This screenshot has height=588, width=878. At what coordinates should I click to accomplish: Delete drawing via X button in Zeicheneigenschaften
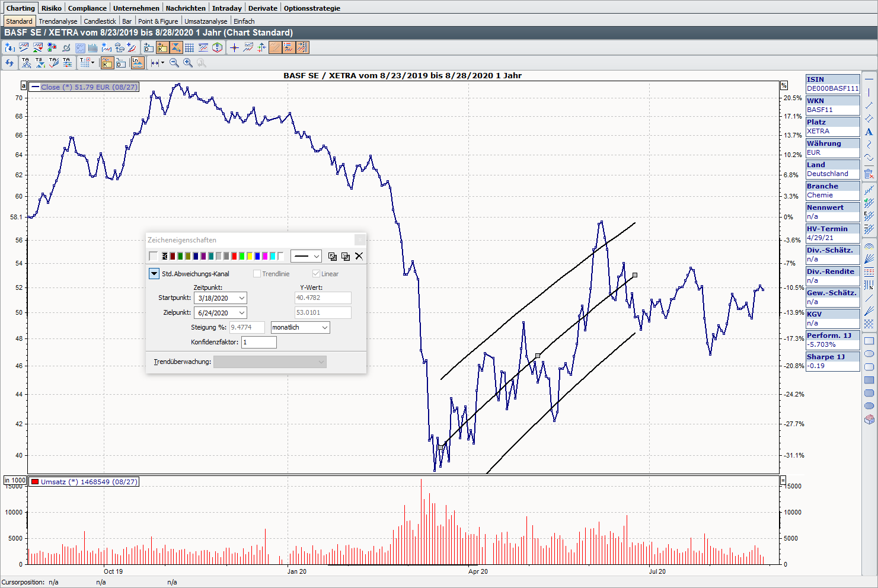tap(359, 256)
